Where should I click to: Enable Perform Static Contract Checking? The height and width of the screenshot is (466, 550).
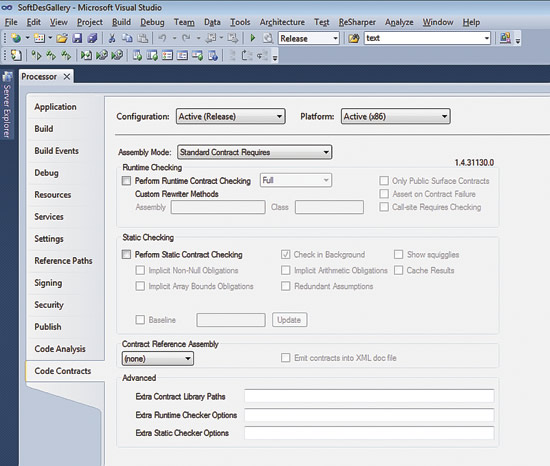tap(126, 254)
